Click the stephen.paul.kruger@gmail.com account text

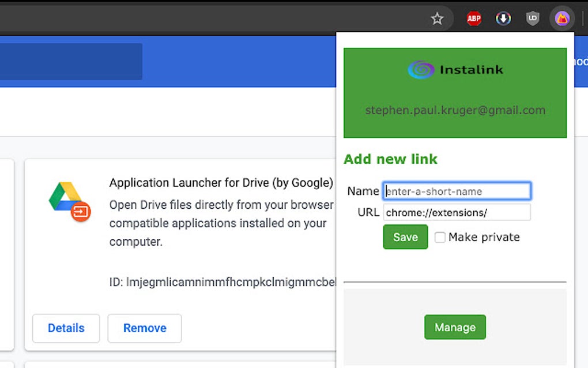click(454, 110)
